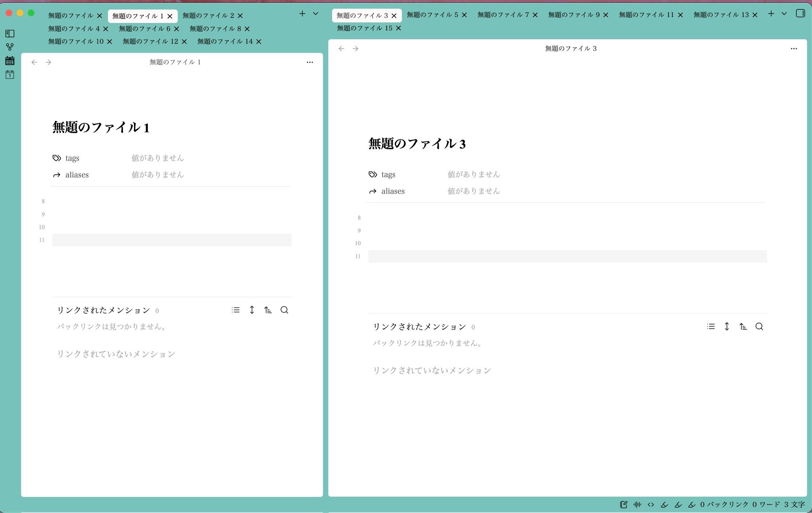Viewport: 812px width, 513px height.
Task: Toggle the right sidebar
Action: pos(801,13)
